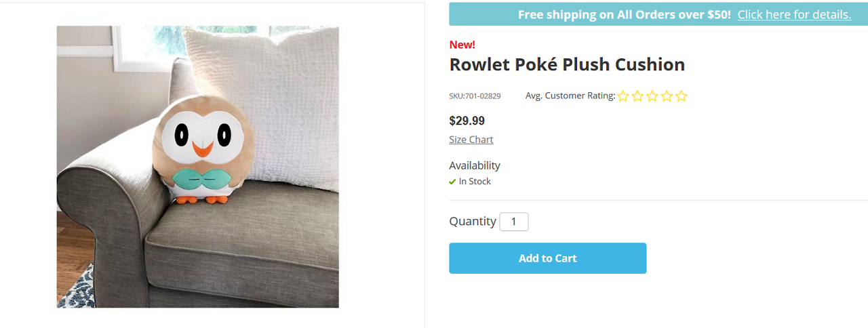
Task: Choose the fourth rating star
Action: (x=667, y=96)
